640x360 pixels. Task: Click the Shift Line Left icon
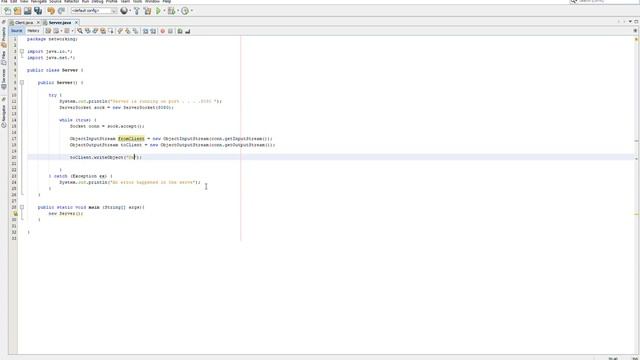pos(145,31)
